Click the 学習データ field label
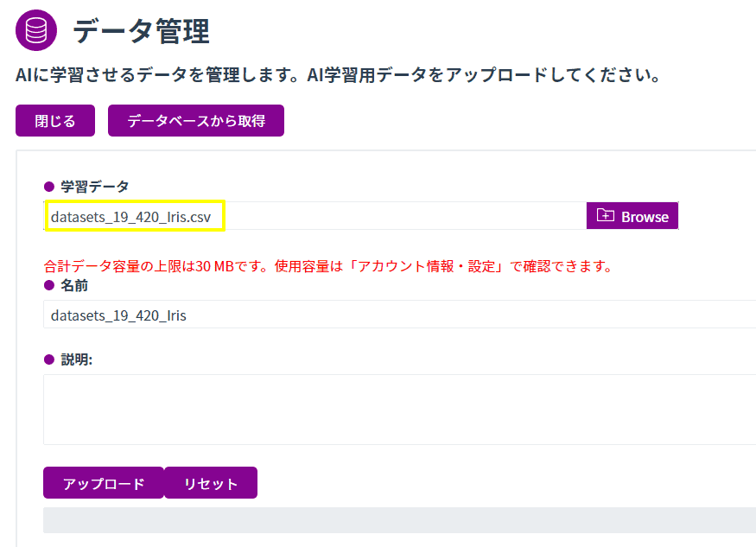Image resolution: width=756 pixels, height=547 pixels. click(x=94, y=187)
